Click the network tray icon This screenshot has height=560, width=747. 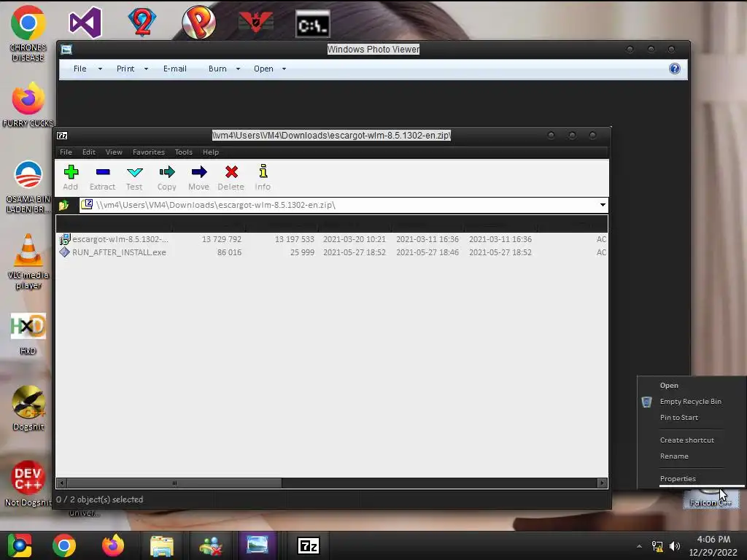[657, 546]
